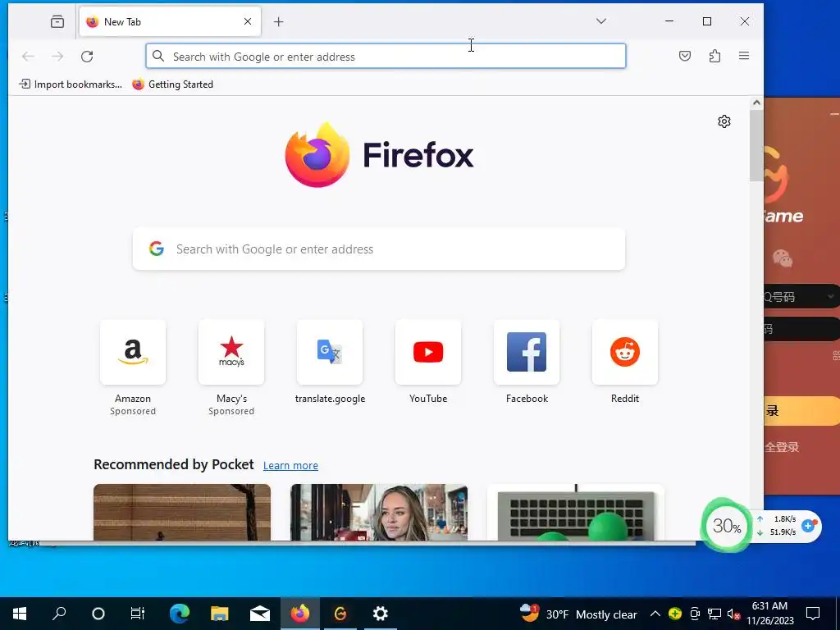The height and width of the screenshot is (630, 840).
Task: Click yellow login button in red window
Action: pos(802,411)
